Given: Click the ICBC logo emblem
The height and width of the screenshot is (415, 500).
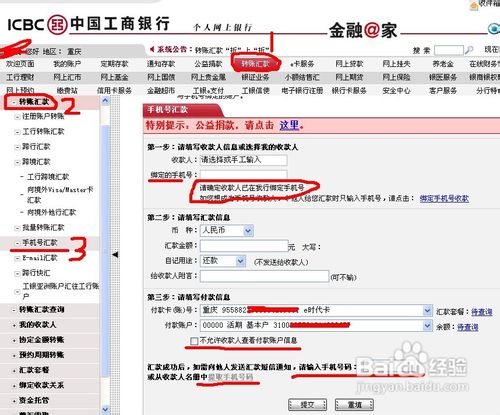Looking at the screenshot, I should point(57,24).
